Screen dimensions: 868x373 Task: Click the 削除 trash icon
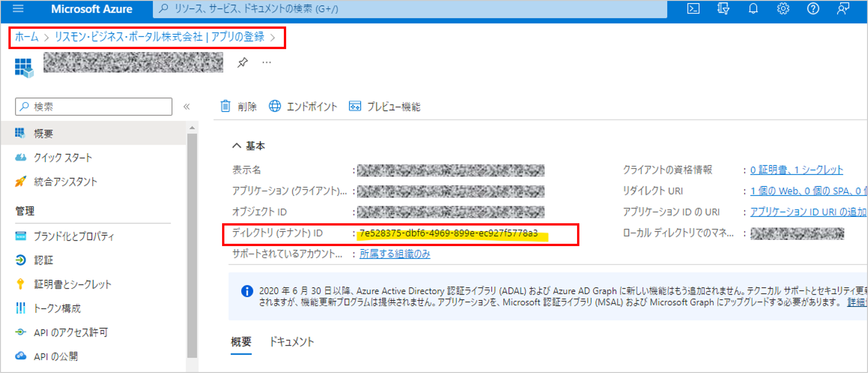pyautogui.click(x=225, y=106)
